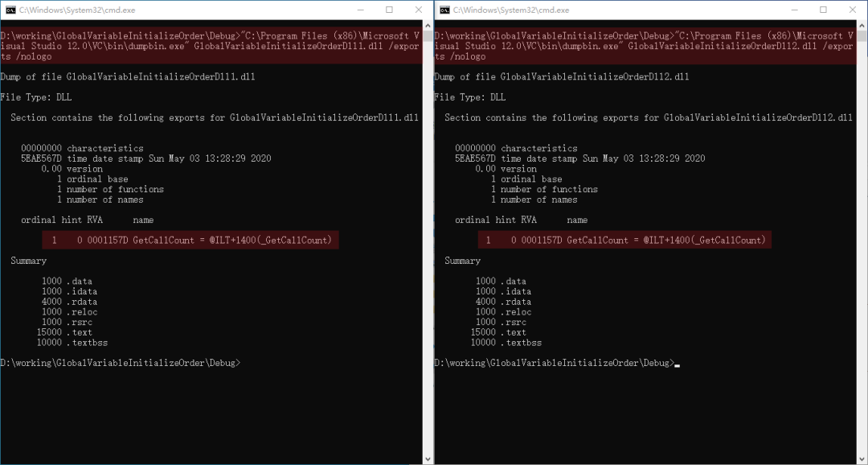This screenshot has width=868, height=465.
Task: Close the left cmd.exe window
Action: 419,10
